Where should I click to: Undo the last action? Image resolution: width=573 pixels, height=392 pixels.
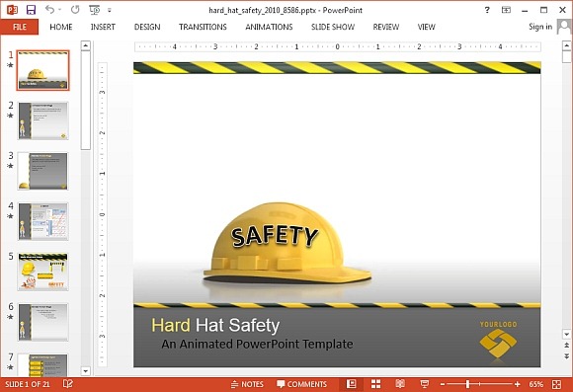tap(49, 10)
